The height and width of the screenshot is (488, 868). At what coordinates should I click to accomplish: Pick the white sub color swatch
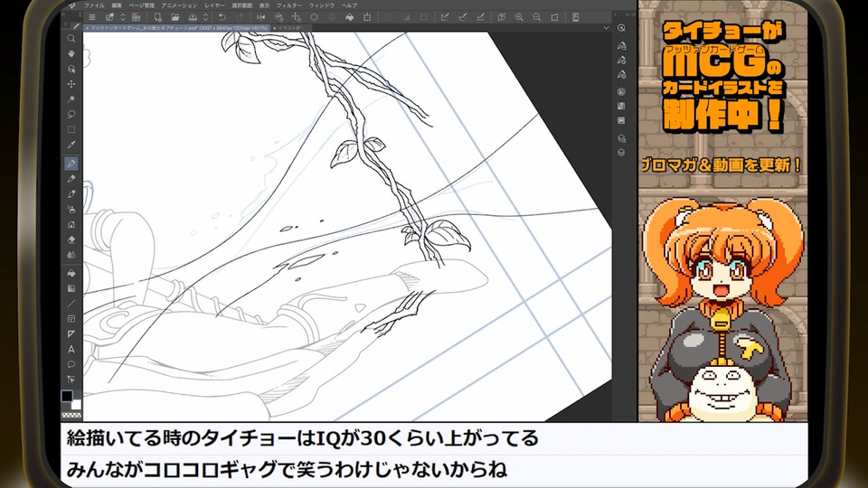coord(76,405)
